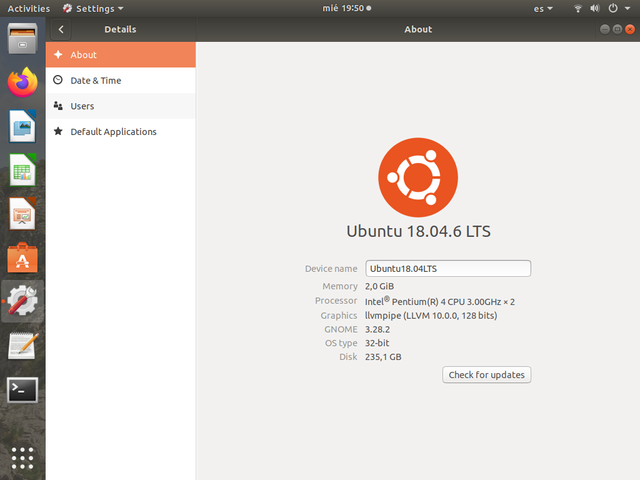
Task: Launch Ubuntu Software from dock
Action: click(x=22, y=257)
